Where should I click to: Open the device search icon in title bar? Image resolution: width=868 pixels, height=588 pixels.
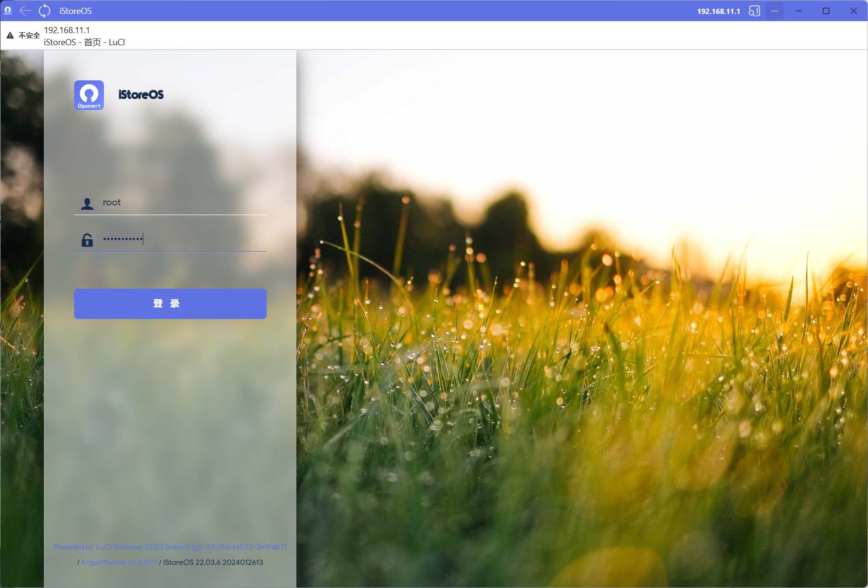tap(754, 11)
